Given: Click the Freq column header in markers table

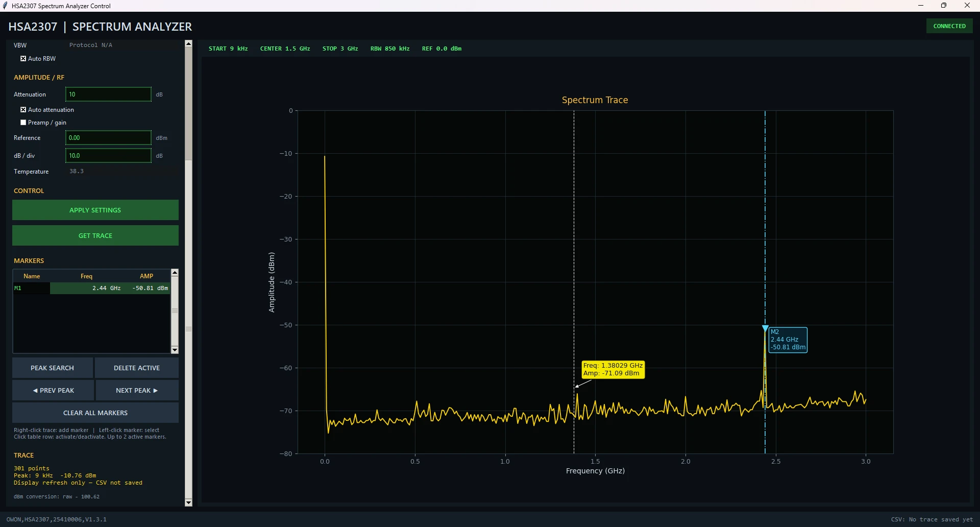Looking at the screenshot, I should click(x=87, y=276).
